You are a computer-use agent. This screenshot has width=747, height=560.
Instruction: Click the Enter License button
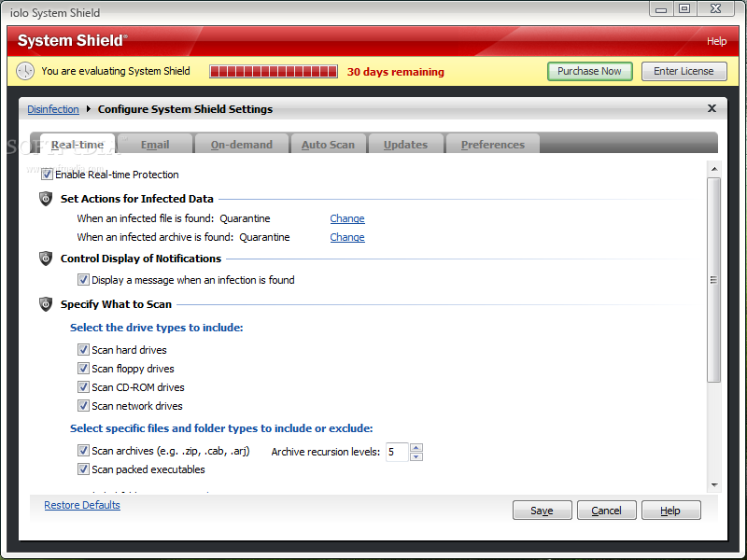684,71
